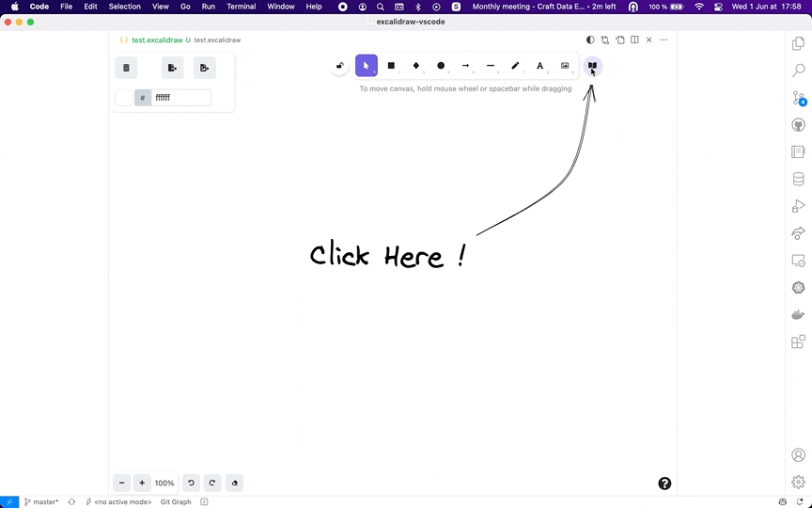
Task: Clear canvas with the trash icon
Action: click(126, 68)
